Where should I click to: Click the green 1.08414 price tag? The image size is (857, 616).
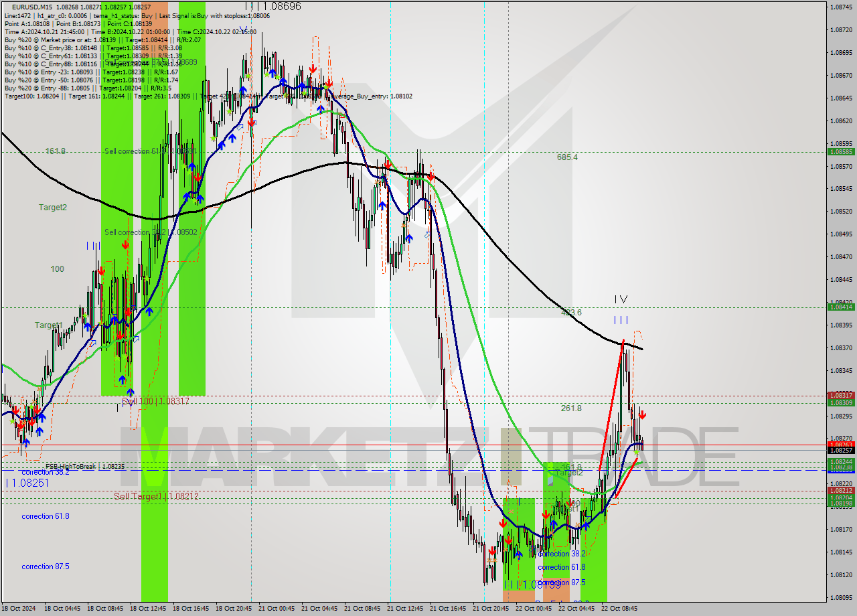tap(841, 307)
